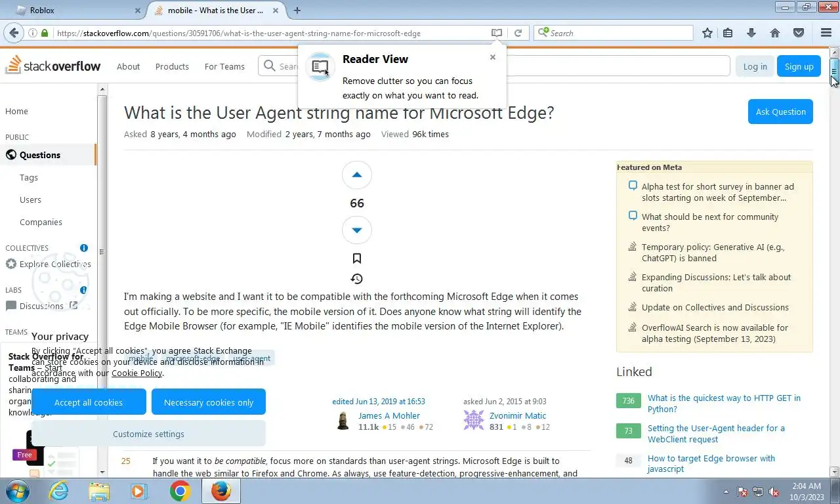Choose Necessary cookies only
Screen dimensions: 840x504
[x=209, y=402]
